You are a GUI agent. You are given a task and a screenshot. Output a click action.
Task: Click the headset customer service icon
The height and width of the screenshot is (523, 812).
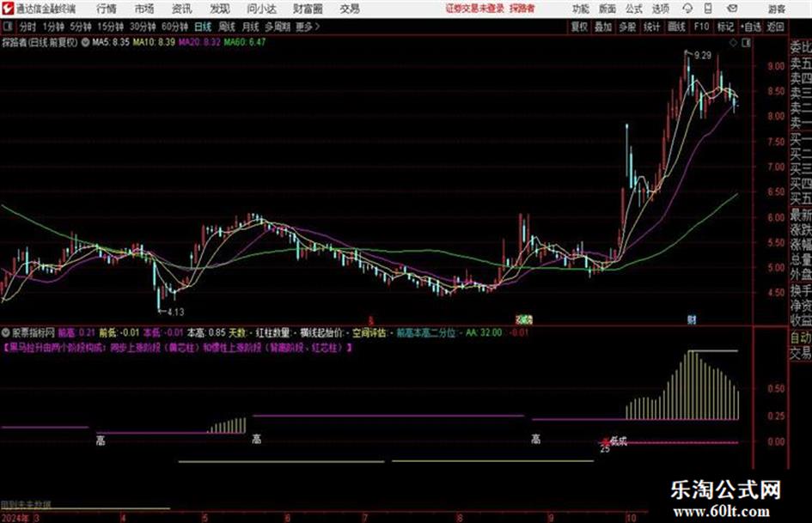687,9
